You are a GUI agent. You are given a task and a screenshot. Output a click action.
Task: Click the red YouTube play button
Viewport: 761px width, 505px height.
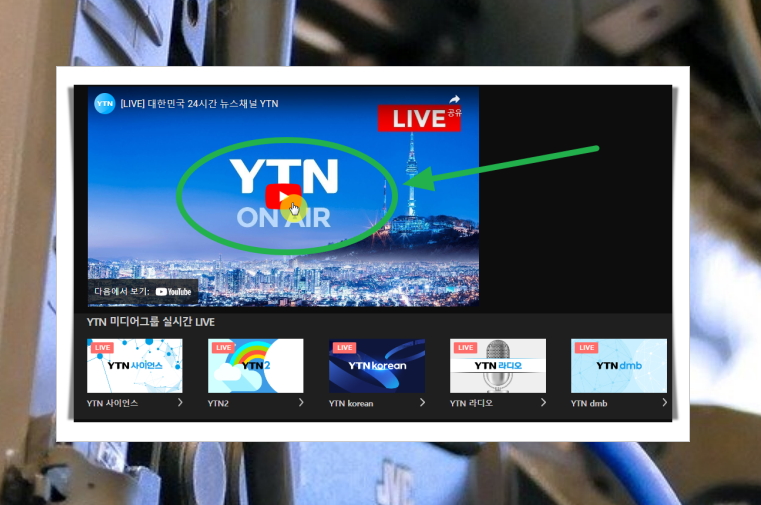[x=283, y=196]
